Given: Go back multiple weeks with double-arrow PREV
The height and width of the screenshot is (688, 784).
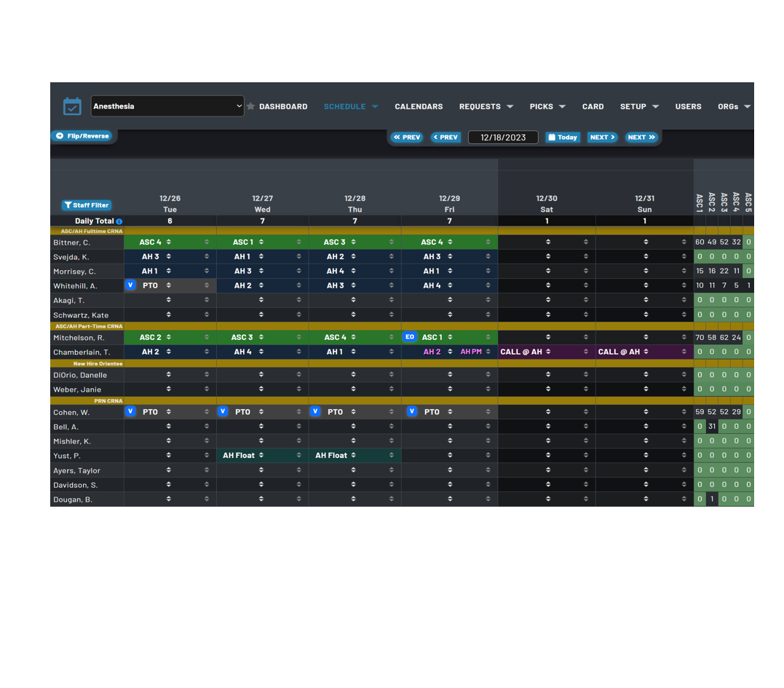Looking at the screenshot, I should coord(407,137).
